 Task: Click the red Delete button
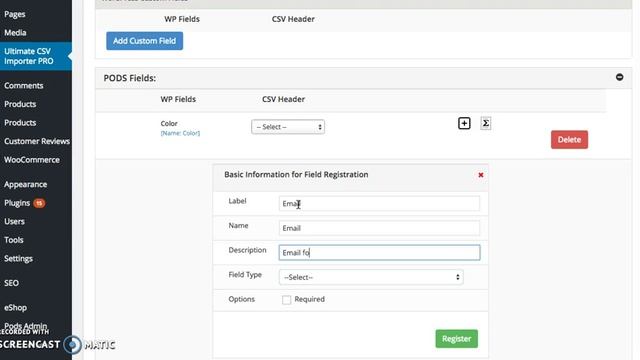[x=569, y=140]
